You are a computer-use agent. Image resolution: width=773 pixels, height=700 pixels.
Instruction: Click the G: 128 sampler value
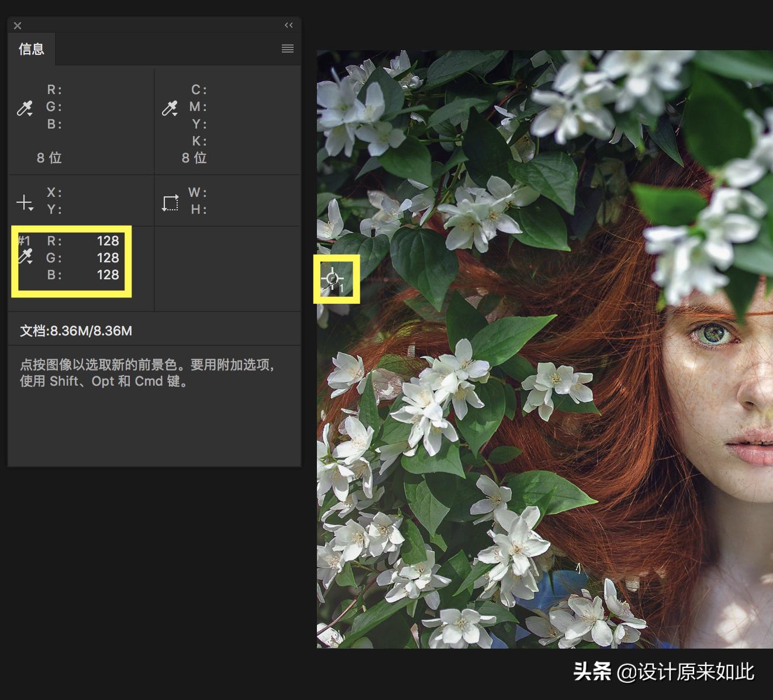point(108,258)
